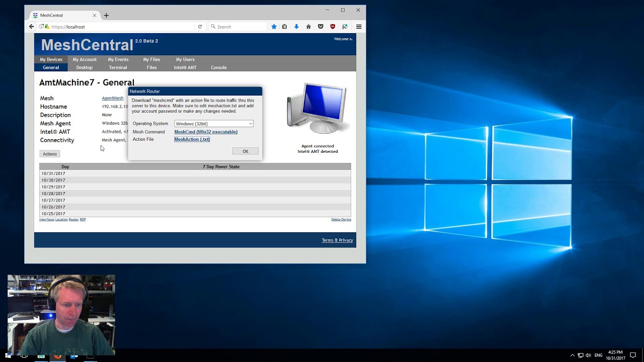Open the taskbar clock showing 4:25 PM
This screenshot has width=644, height=362.
click(615, 355)
